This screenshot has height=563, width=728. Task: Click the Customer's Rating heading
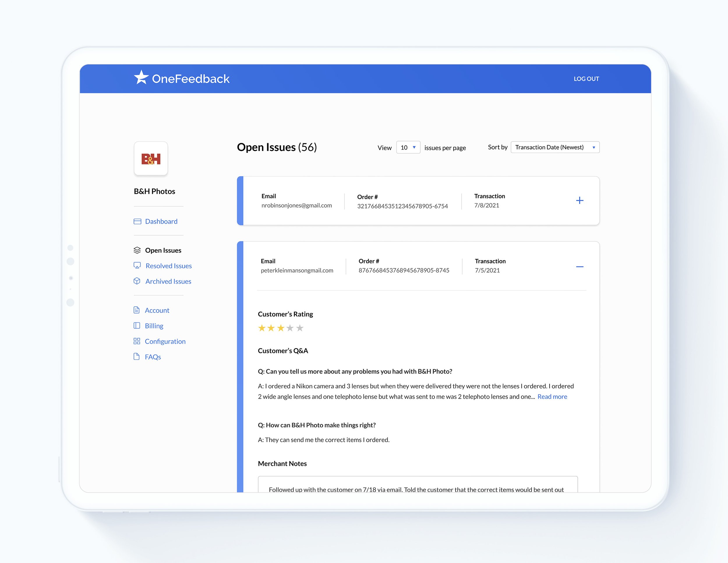click(285, 314)
